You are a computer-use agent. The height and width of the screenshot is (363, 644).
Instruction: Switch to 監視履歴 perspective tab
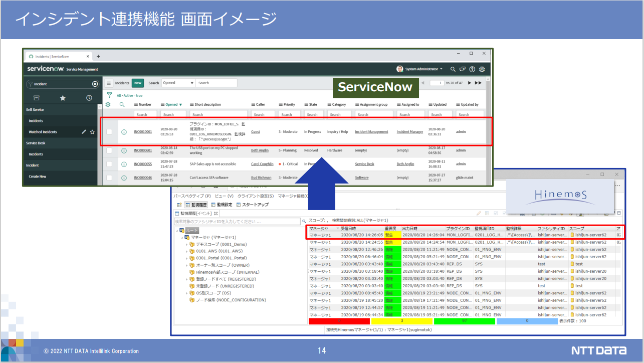coord(196,205)
